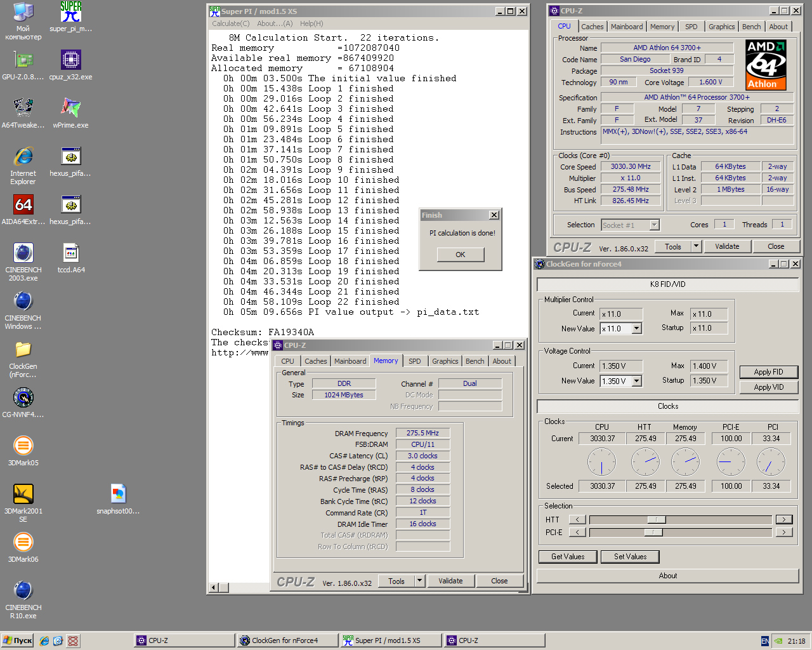Open the Socket #1 selection dropdown
Screen dimensions: 812x650
[654, 225]
